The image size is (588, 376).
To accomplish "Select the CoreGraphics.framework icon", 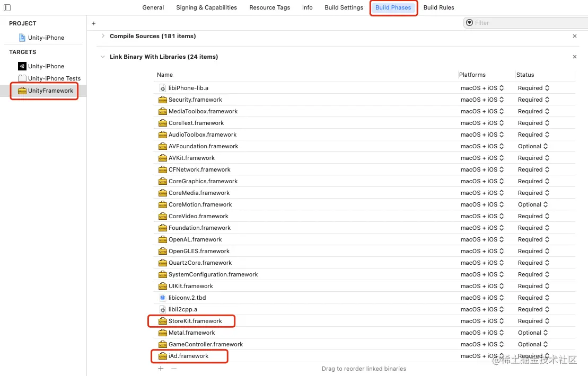I will [162, 181].
